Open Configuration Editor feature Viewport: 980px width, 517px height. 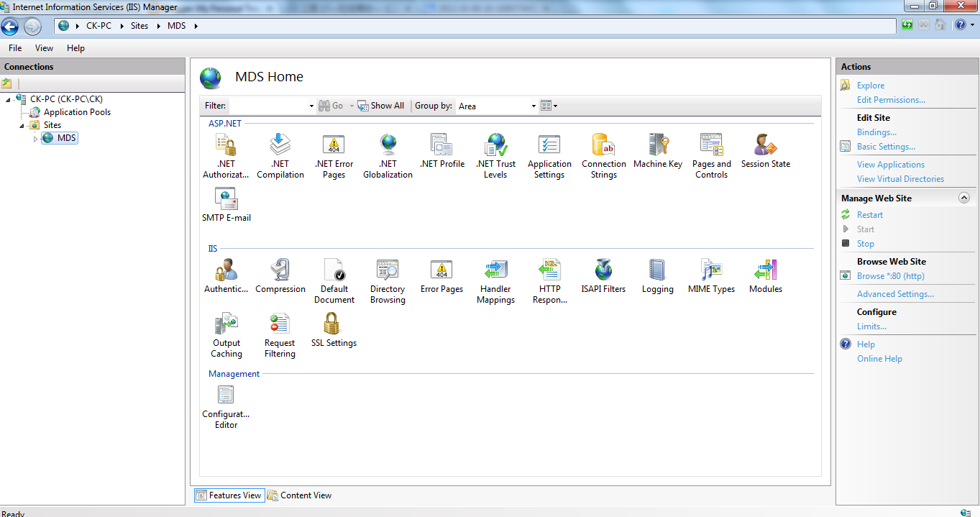(x=226, y=406)
